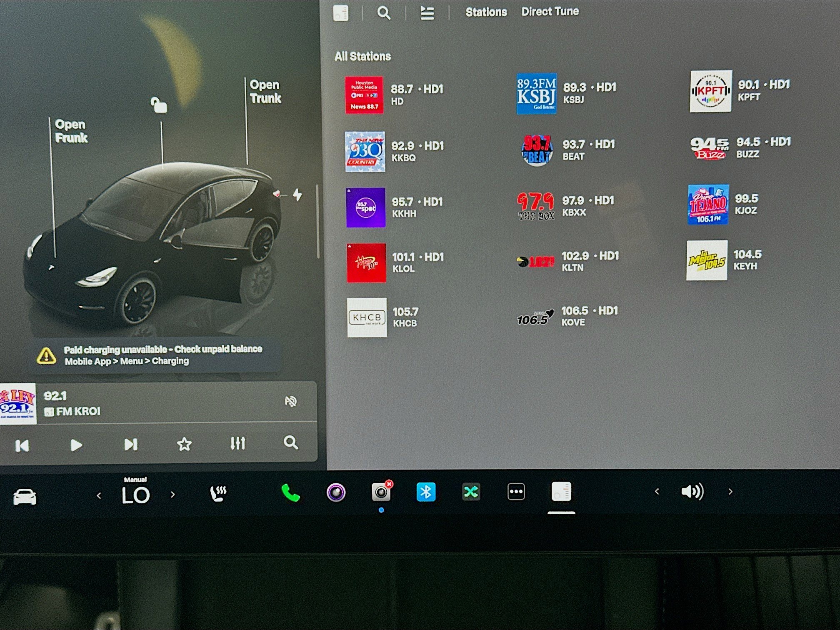The image size is (840, 630).
Task: Open the media search magnifier in the header
Action: [384, 13]
